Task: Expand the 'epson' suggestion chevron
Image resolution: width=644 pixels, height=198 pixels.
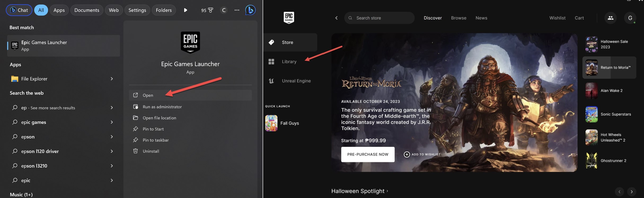Action: click(112, 137)
